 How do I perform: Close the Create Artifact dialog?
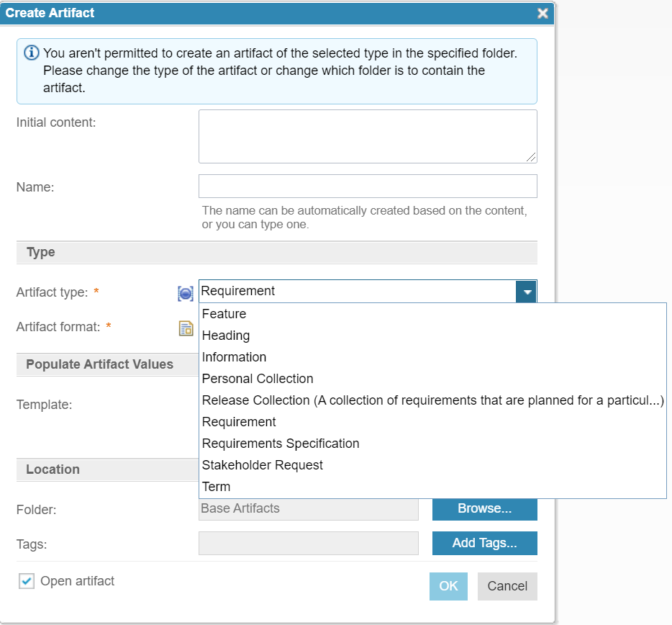[542, 13]
